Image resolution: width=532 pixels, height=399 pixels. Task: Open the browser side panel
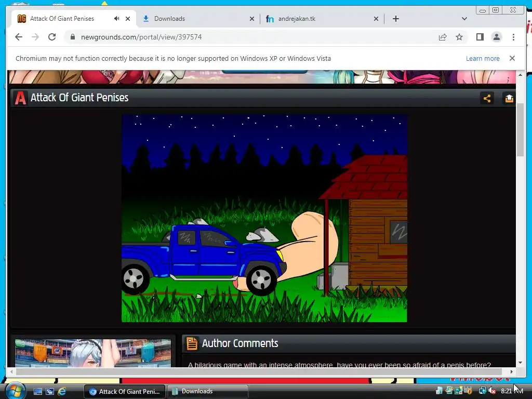480,37
